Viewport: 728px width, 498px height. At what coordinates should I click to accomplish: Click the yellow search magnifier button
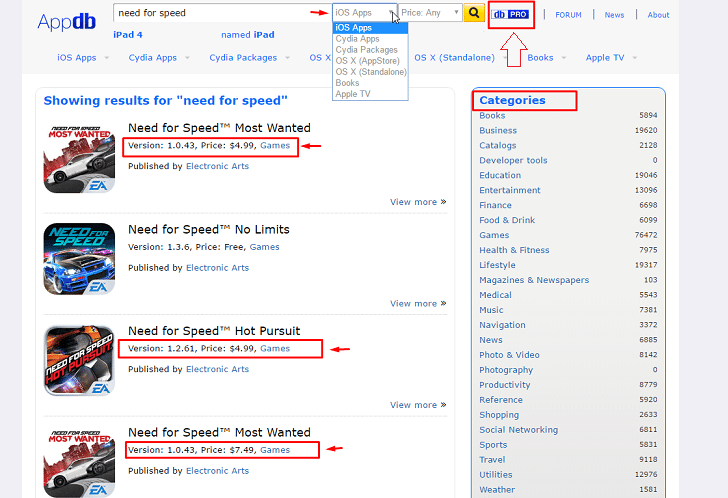click(x=474, y=13)
